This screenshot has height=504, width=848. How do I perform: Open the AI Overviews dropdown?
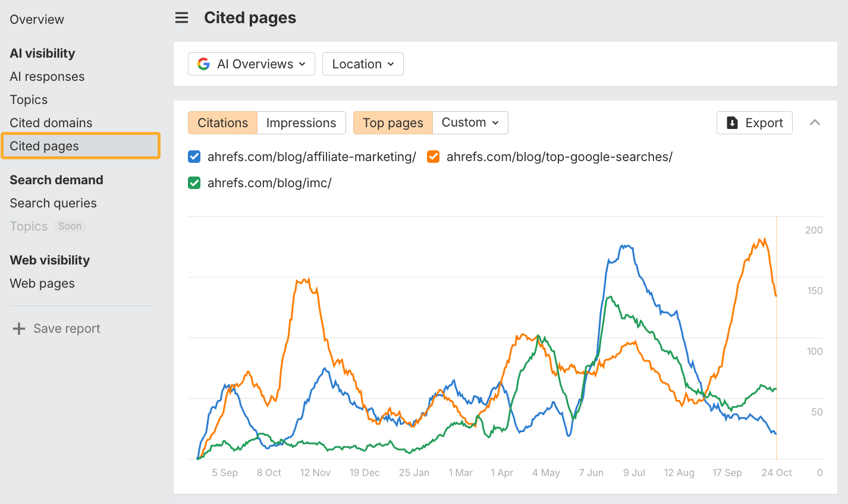[251, 64]
